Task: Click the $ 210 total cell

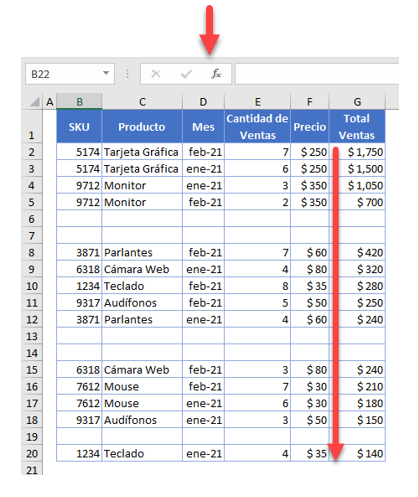Action: pos(357,386)
